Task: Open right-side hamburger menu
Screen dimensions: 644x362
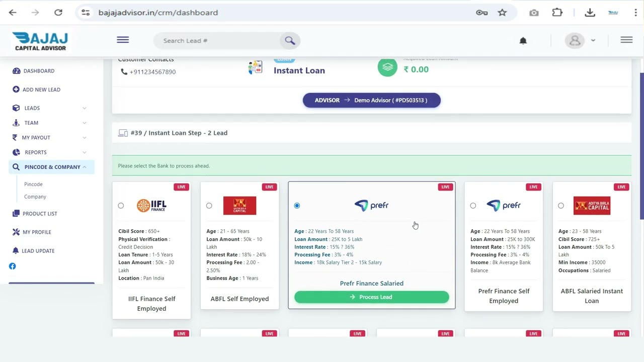Action: click(626, 40)
